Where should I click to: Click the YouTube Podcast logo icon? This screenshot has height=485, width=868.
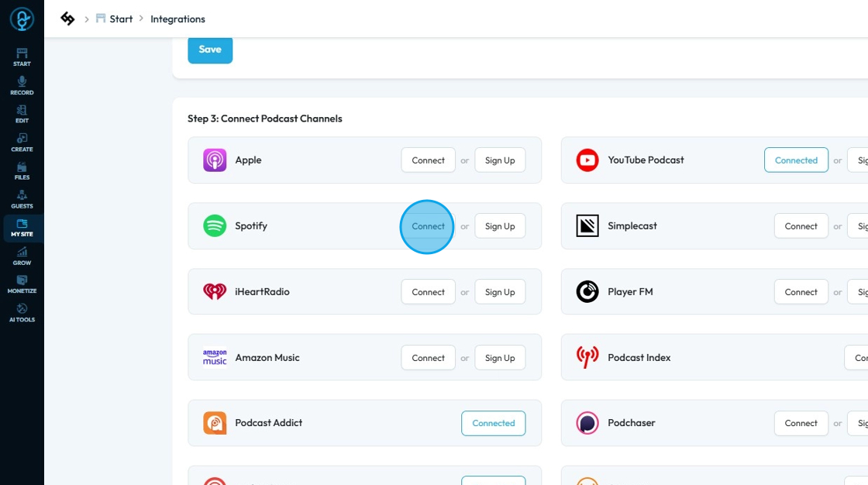tap(587, 160)
